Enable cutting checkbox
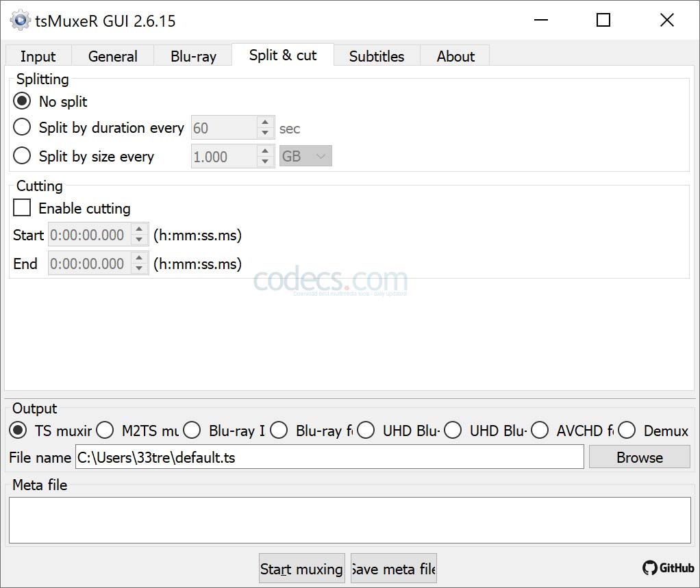Screen dimensions: 700x588 (22, 208)
